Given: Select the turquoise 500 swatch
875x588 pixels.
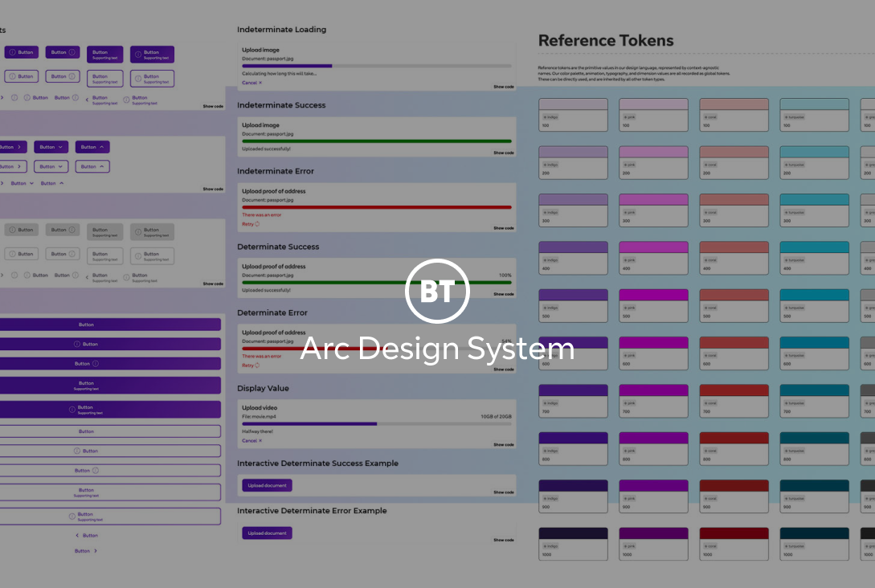Looking at the screenshot, I should (x=814, y=305).
